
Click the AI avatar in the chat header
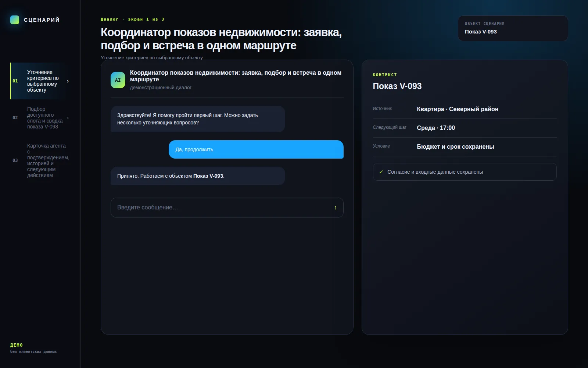118,80
